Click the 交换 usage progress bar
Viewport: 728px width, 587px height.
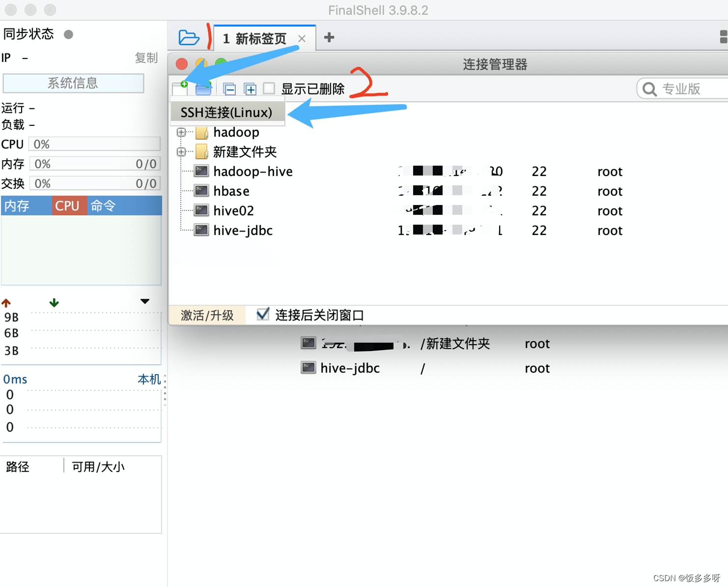click(95, 183)
